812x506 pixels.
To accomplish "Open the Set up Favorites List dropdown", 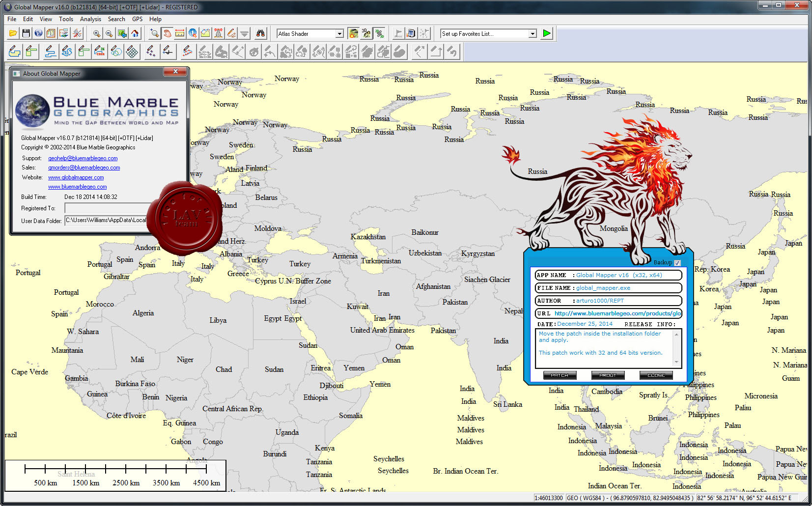I will coord(532,33).
